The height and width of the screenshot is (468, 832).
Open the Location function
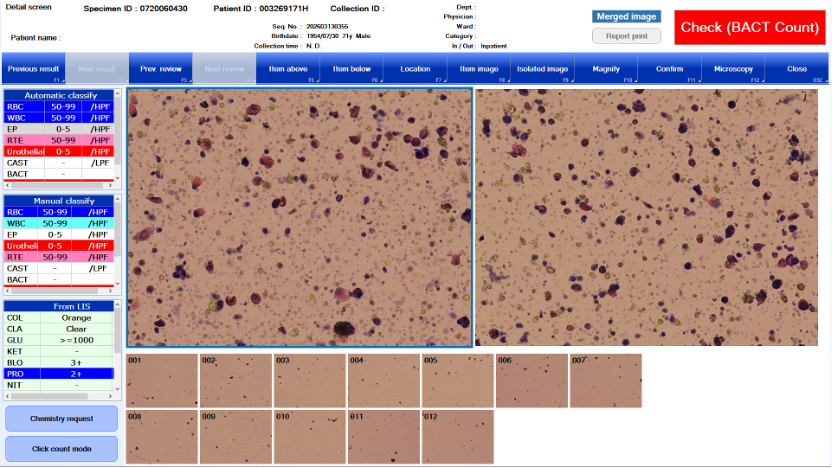415,69
